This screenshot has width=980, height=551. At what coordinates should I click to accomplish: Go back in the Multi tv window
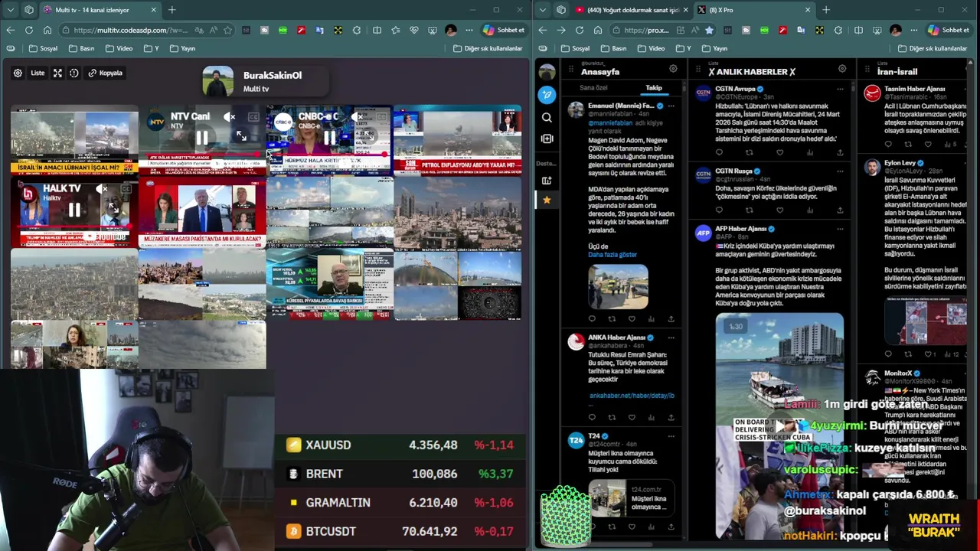(x=10, y=30)
